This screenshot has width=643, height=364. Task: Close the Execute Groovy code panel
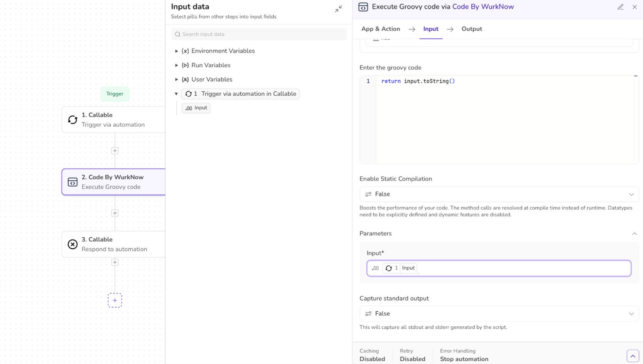635,7
